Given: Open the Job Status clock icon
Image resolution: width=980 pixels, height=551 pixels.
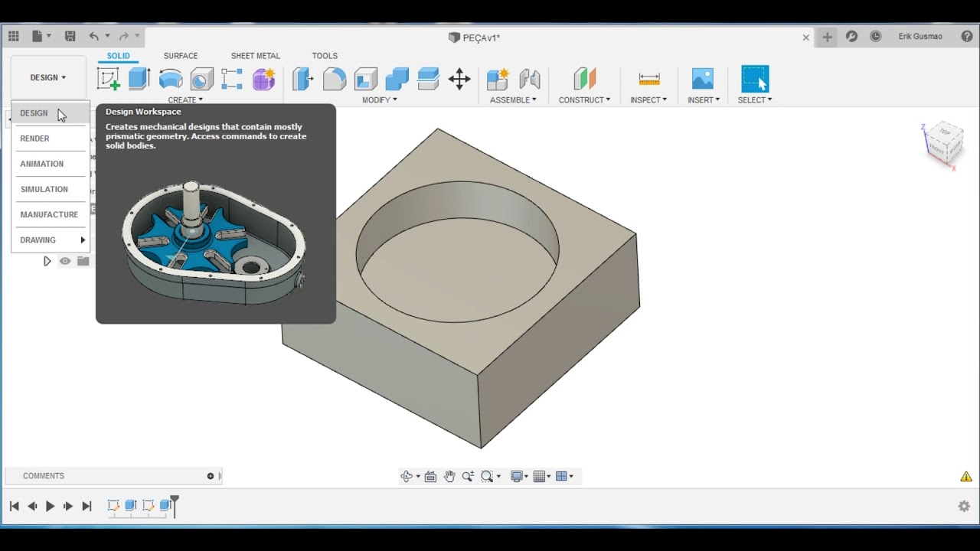Looking at the screenshot, I should click(x=876, y=36).
